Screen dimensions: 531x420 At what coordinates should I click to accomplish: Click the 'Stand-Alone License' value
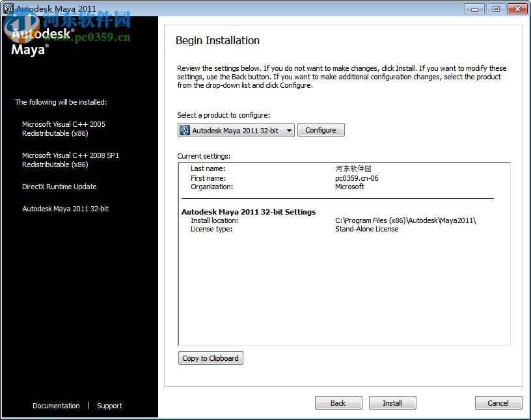(x=367, y=229)
